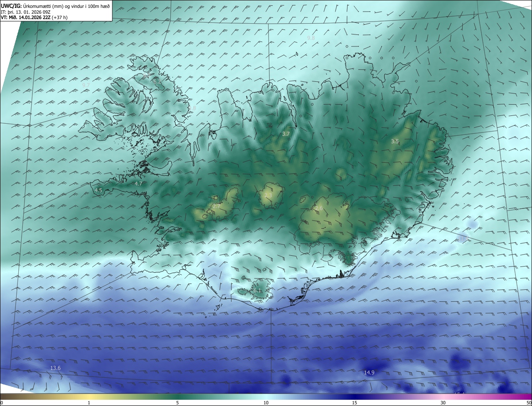Click the 13.6 value label in southwest ocean
This screenshot has height=406, width=532.
click(x=55, y=368)
